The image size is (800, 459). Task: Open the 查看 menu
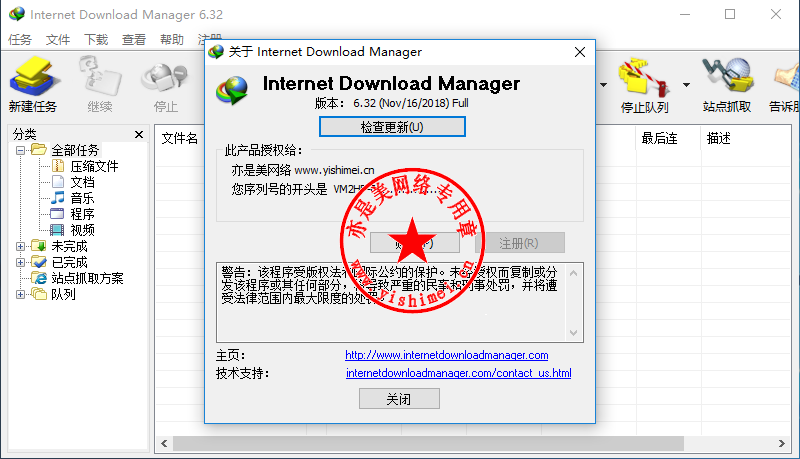[x=134, y=39]
